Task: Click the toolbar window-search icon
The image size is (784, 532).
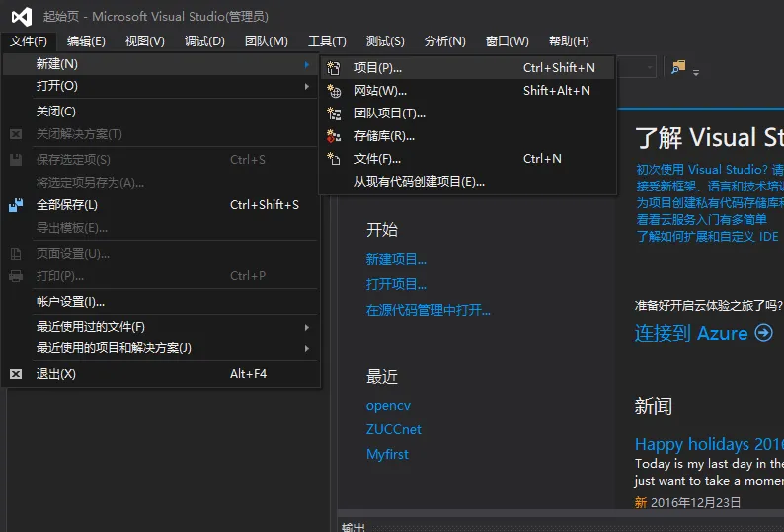Action: point(678,67)
